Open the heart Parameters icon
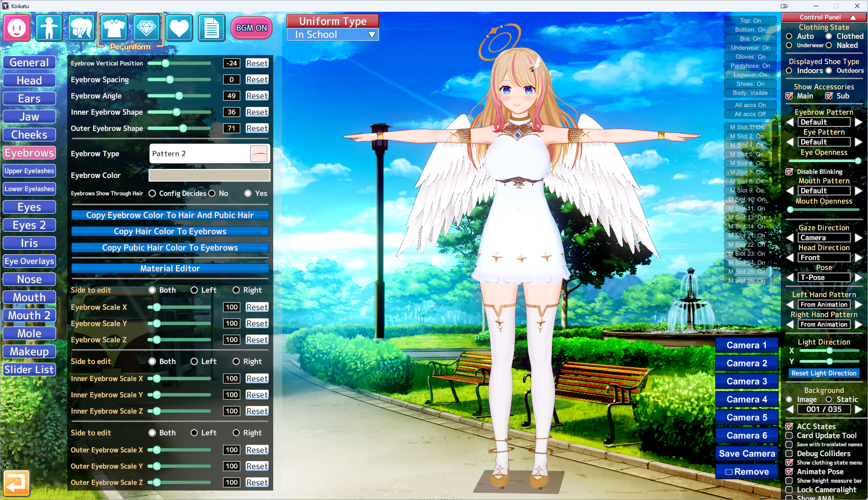Image resolution: width=868 pixels, height=500 pixels. pyautogui.click(x=179, y=28)
